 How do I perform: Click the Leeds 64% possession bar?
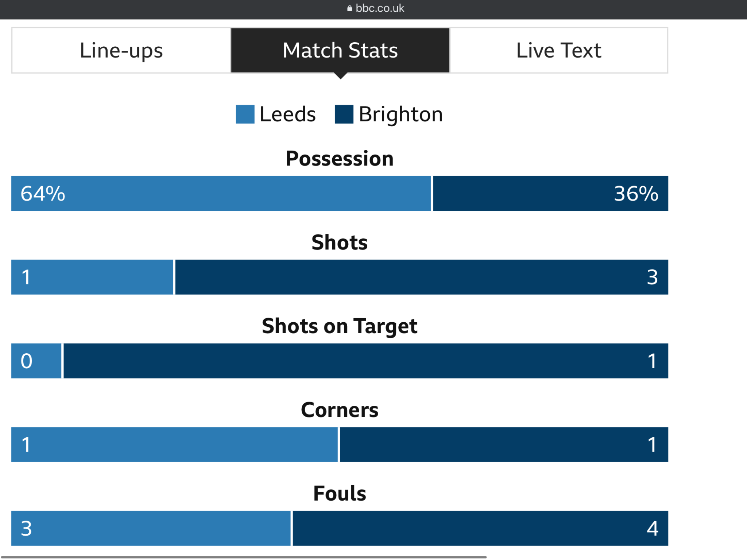[x=221, y=193]
